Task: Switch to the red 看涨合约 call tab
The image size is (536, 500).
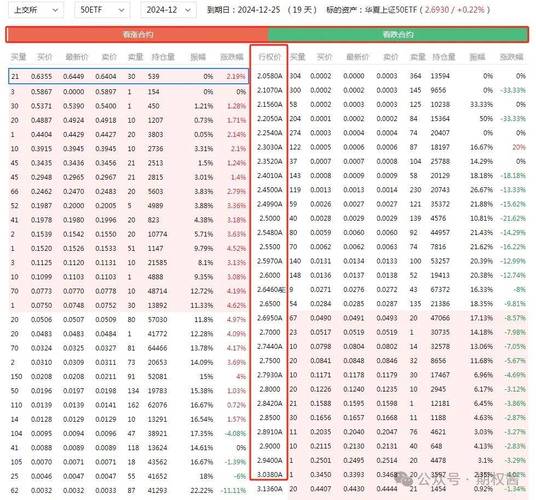Action: [137, 35]
